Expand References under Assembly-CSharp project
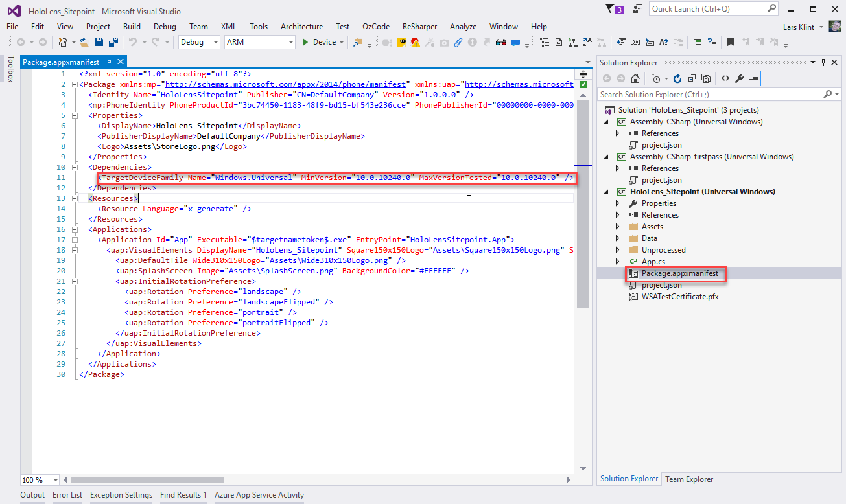The width and height of the screenshot is (846, 504). pos(618,133)
